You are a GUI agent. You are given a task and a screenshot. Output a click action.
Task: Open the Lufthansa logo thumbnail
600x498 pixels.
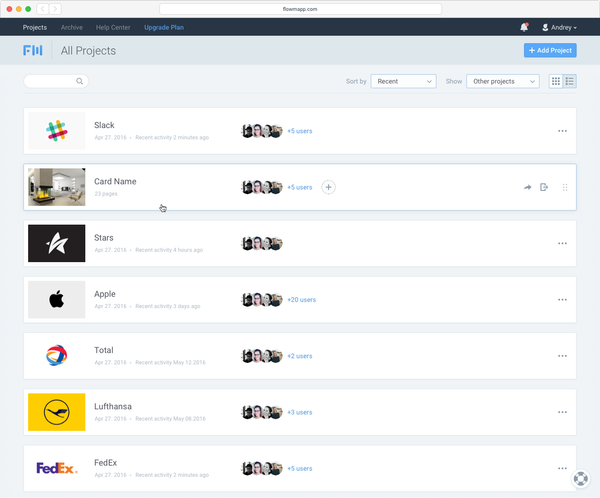click(57, 412)
